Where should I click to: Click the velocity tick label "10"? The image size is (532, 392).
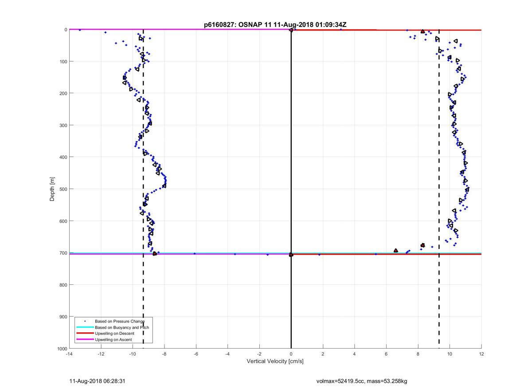pyautogui.click(x=450, y=354)
